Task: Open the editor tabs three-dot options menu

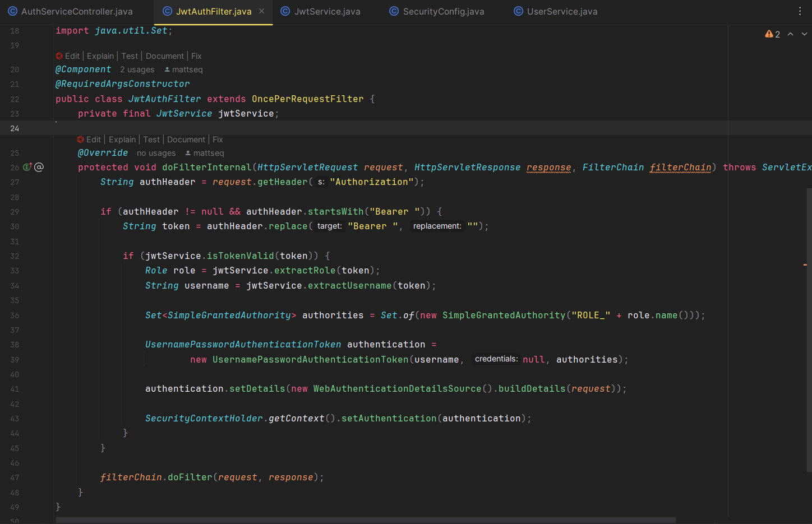Action: pos(800,11)
